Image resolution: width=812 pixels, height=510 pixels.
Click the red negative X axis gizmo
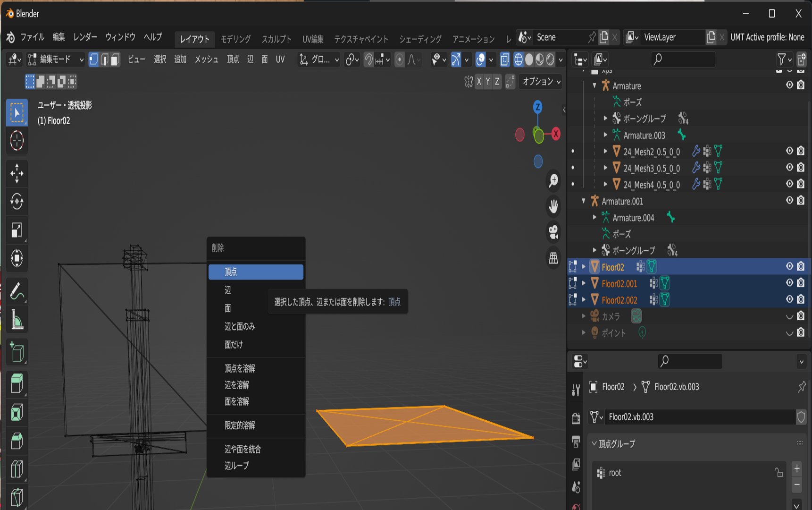click(x=520, y=135)
